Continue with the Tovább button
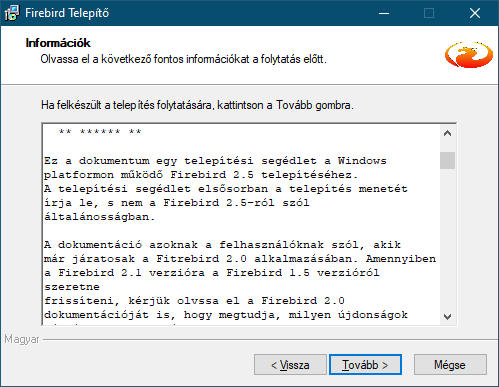 [365, 365]
